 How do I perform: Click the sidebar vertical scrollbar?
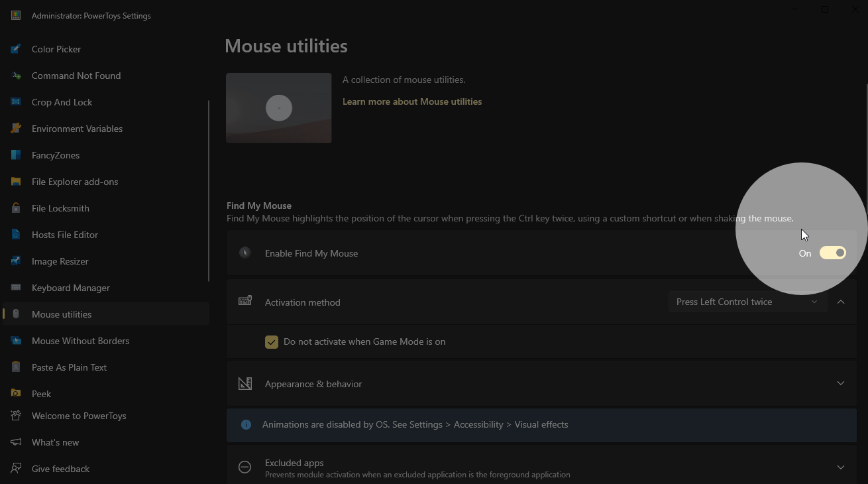[x=209, y=191]
